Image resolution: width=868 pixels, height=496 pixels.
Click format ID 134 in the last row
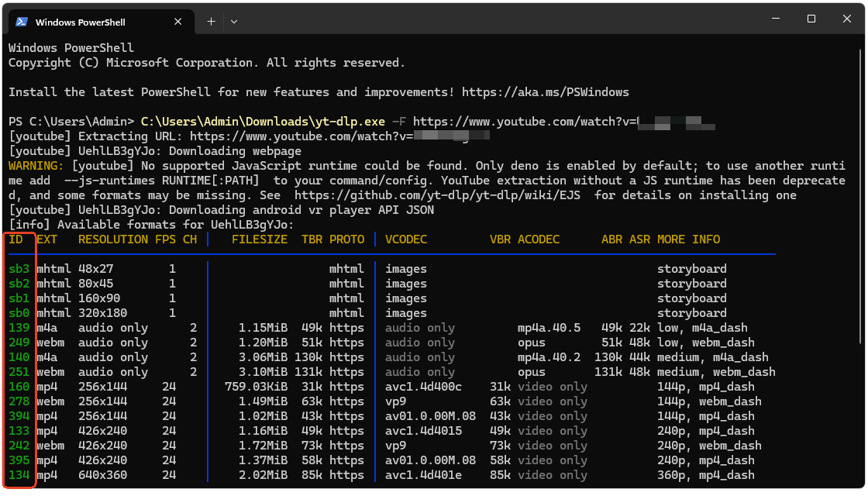point(19,475)
